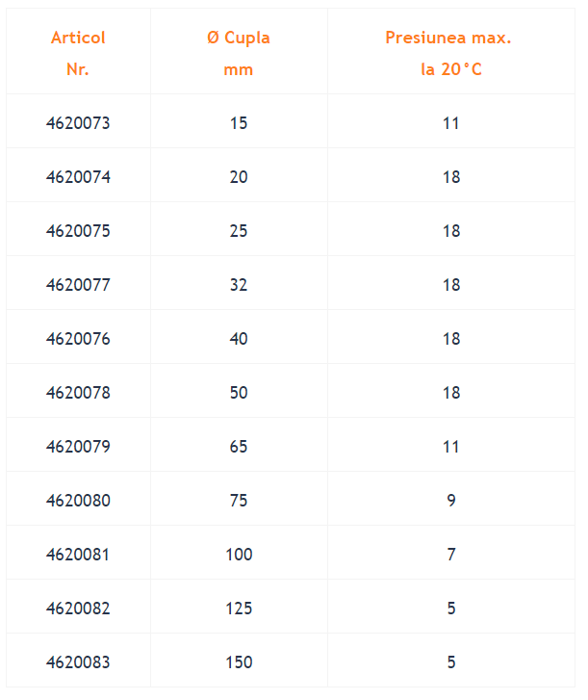Click the 100 mm coupling diameter cell
This screenshot has width=588, height=700.
(x=239, y=555)
